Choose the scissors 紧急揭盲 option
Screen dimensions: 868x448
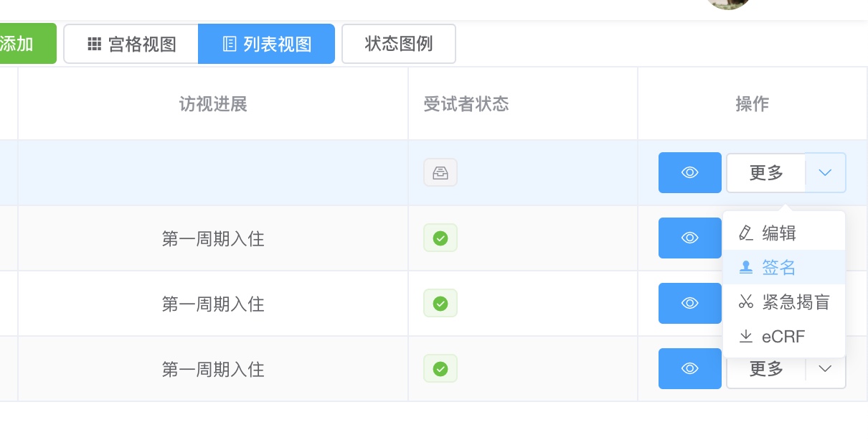click(x=783, y=302)
